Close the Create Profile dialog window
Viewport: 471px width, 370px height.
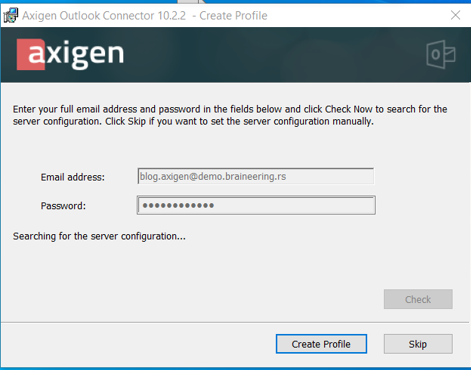point(455,15)
